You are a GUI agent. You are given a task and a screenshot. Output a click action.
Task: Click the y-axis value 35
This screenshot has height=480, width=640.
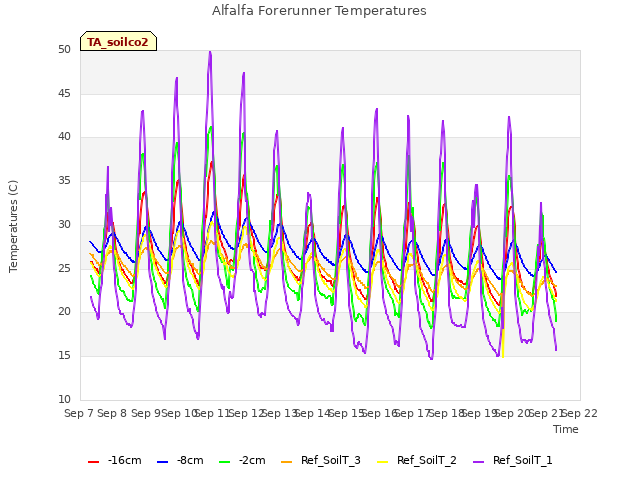pyautogui.click(x=64, y=180)
